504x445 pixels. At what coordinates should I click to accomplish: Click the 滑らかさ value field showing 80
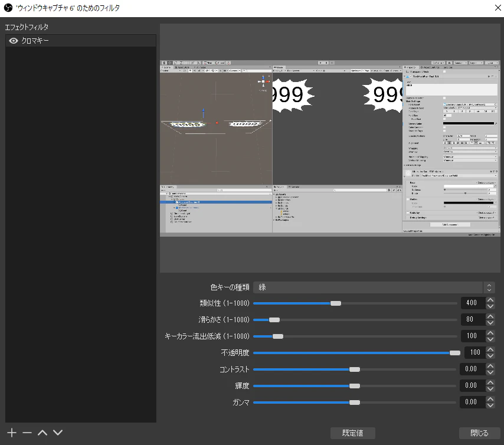[473, 319]
